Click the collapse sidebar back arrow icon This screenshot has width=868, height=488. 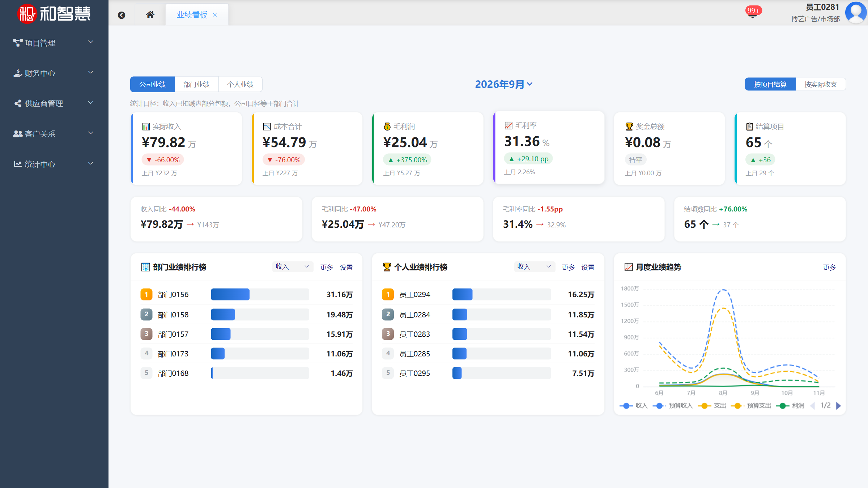click(x=122, y=15)
